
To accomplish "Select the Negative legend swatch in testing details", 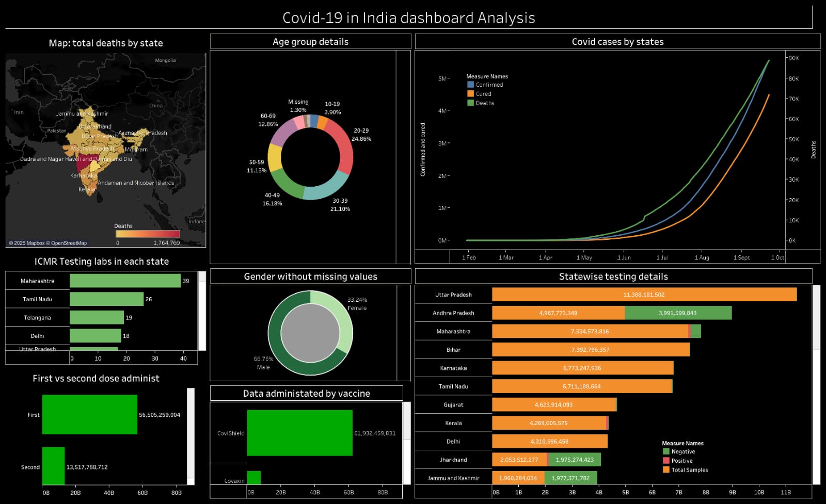I will tap(666, 451).
